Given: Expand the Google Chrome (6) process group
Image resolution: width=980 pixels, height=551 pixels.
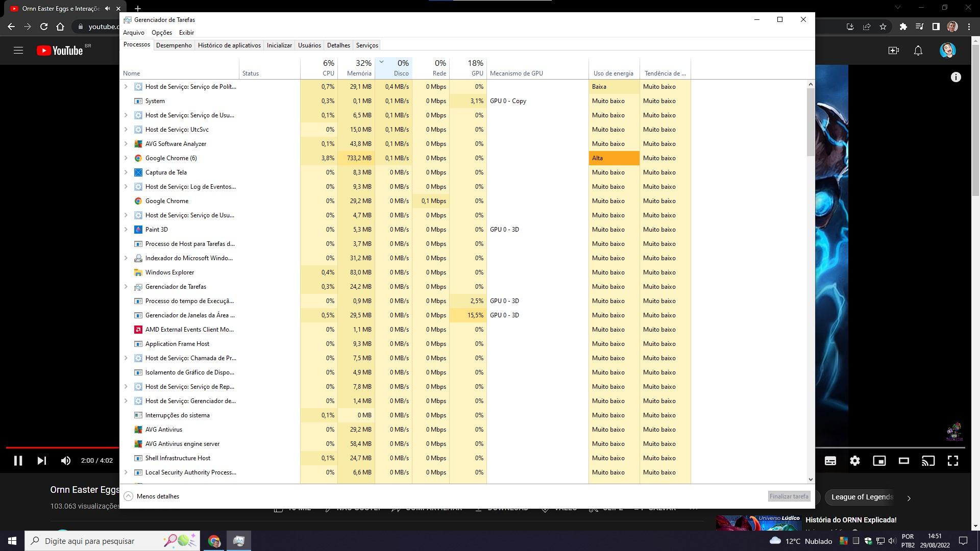Looking at the screenshot, I should 126,158.
